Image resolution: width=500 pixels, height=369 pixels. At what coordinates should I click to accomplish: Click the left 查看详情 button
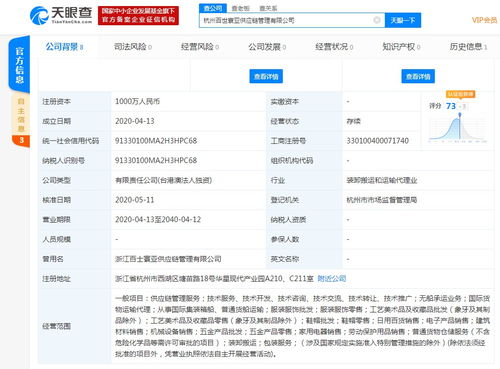[x=266, y=76]
